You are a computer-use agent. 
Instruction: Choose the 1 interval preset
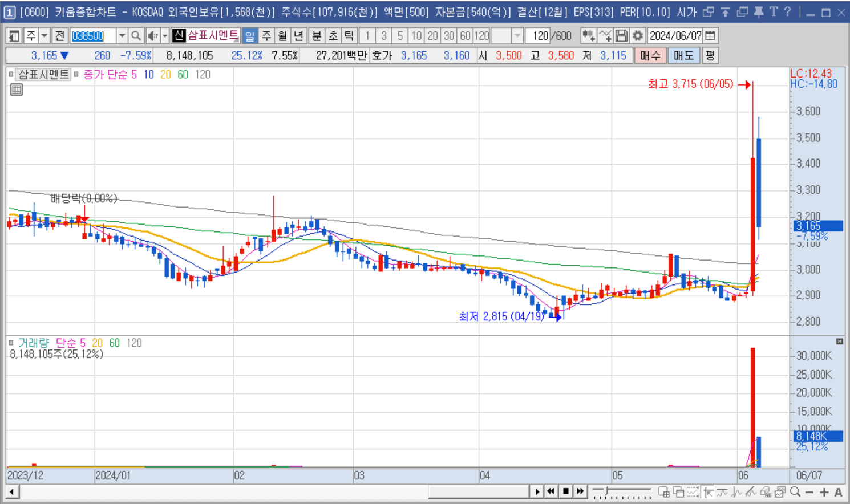(x=368, y=36)
